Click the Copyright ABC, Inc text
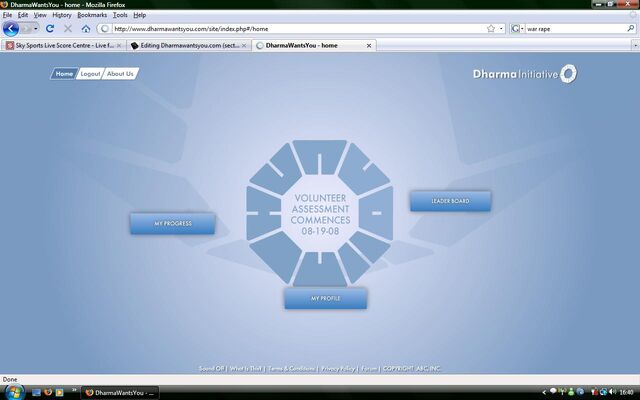Viewport: 640px width, 400px height. point(411,369)
